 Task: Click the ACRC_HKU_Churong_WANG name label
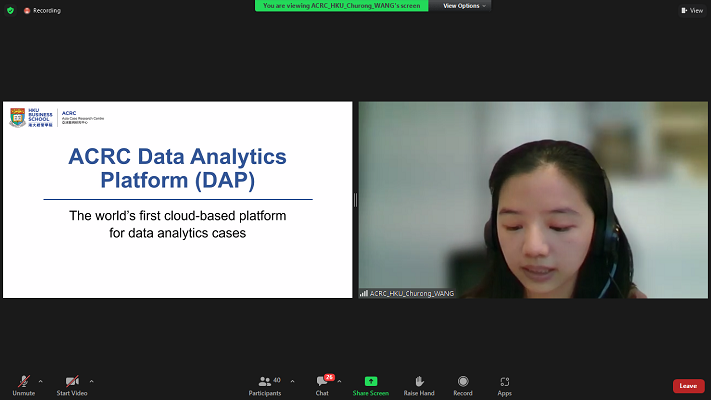412,293
